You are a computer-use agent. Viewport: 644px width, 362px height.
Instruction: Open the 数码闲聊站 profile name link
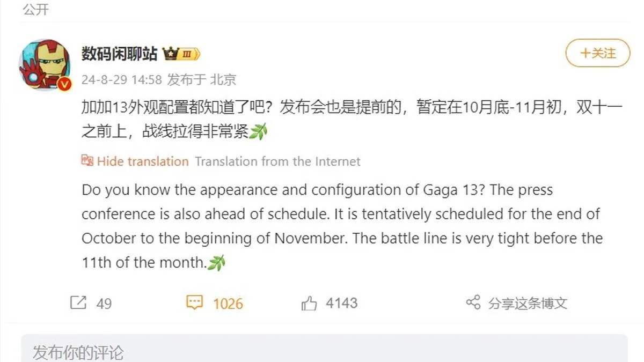coord(119,54)
